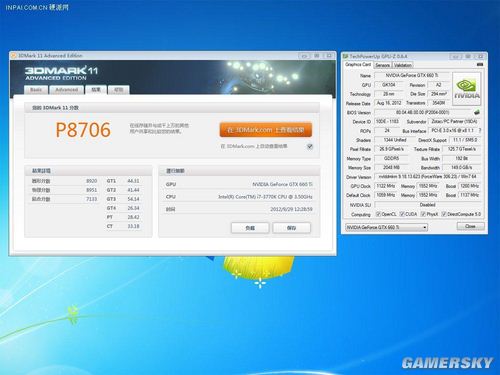Click the 28 nm Technology field
The image size is (500, 375).
[389, 94]
